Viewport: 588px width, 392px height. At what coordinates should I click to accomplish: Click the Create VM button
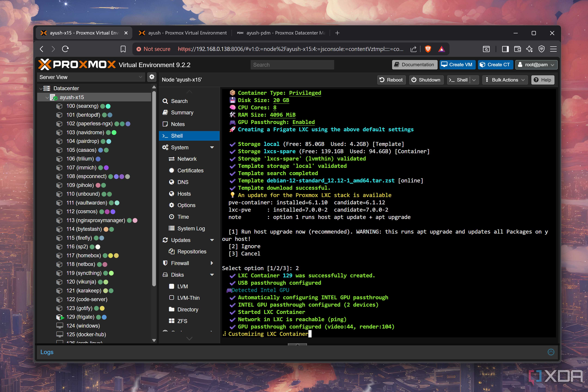point(457,65)
